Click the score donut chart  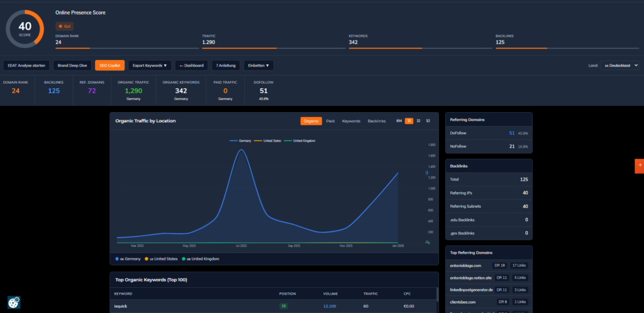(25, 28)
